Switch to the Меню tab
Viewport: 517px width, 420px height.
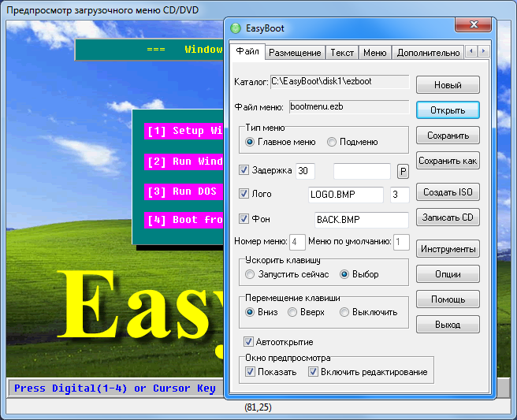pyautogui.click(x=374, y=53)
